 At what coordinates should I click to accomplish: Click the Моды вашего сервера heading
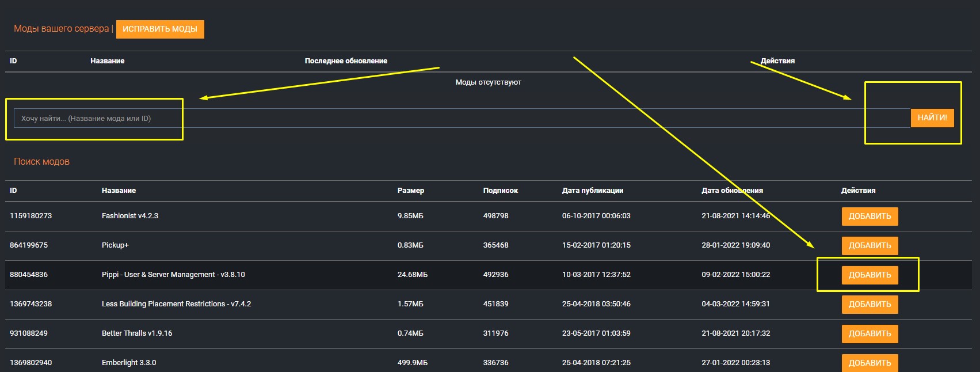point(61,29)
